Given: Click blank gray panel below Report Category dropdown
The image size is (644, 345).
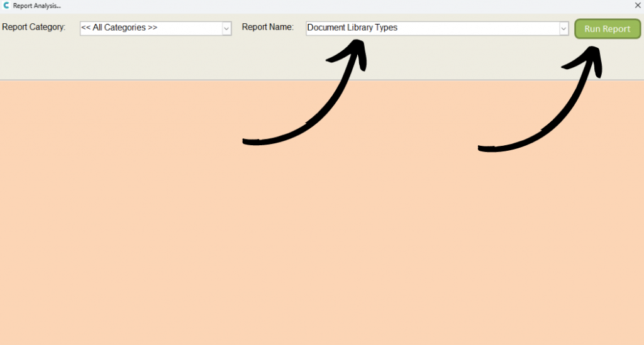Looking at the screenshot, I should point(151,60).
